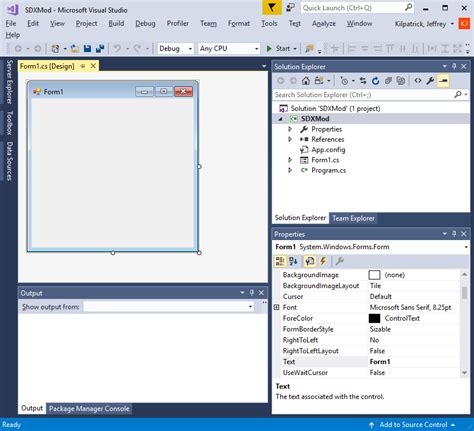Toggle Show All Files icon
Screen dimensions: 474x431
[401, 81]
